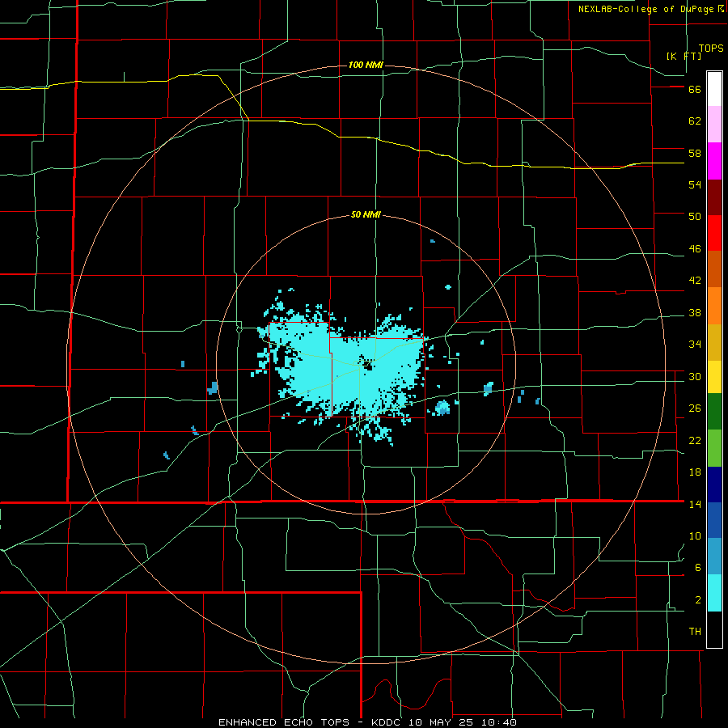Pick the light green swatch in the color bar
728x728 pixels.
coord(714,448)
